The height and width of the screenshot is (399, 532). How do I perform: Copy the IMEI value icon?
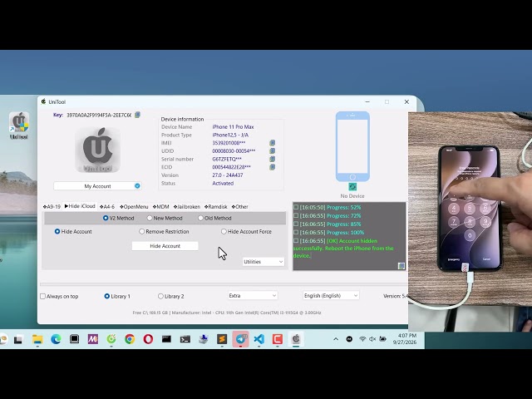(x=272, y=143)
